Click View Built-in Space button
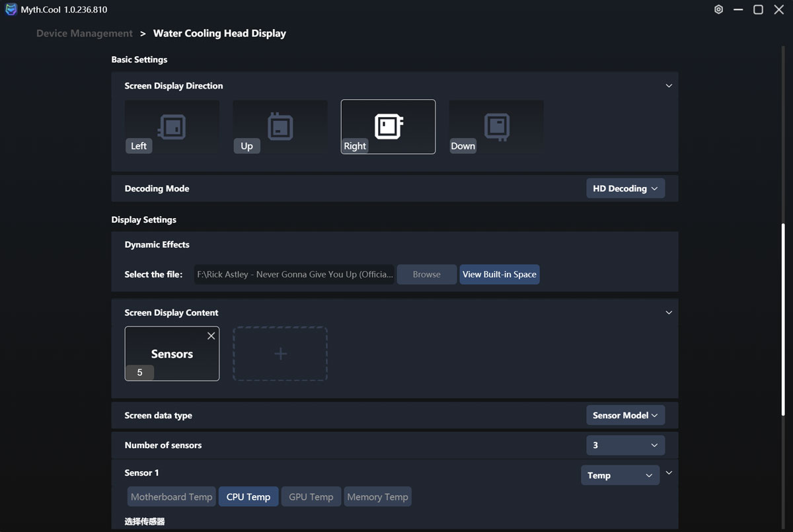This screenshot has width=793, height=532. [x=500, y=274]
